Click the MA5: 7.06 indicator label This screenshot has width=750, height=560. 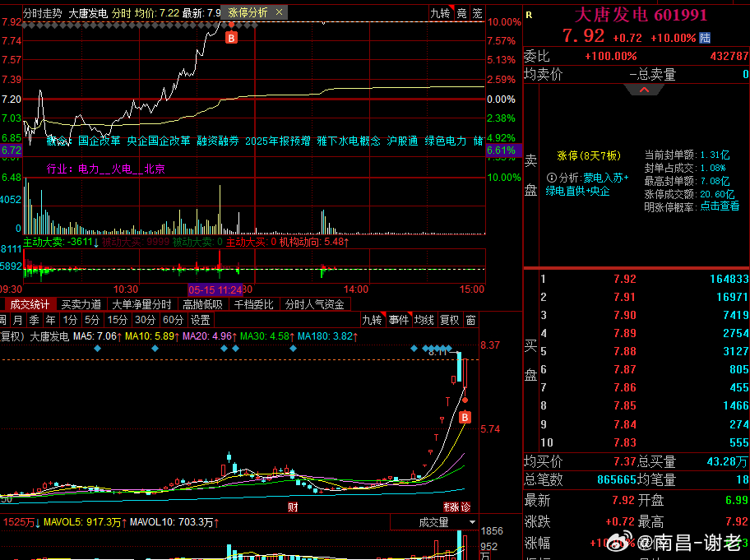coord(98,336)
